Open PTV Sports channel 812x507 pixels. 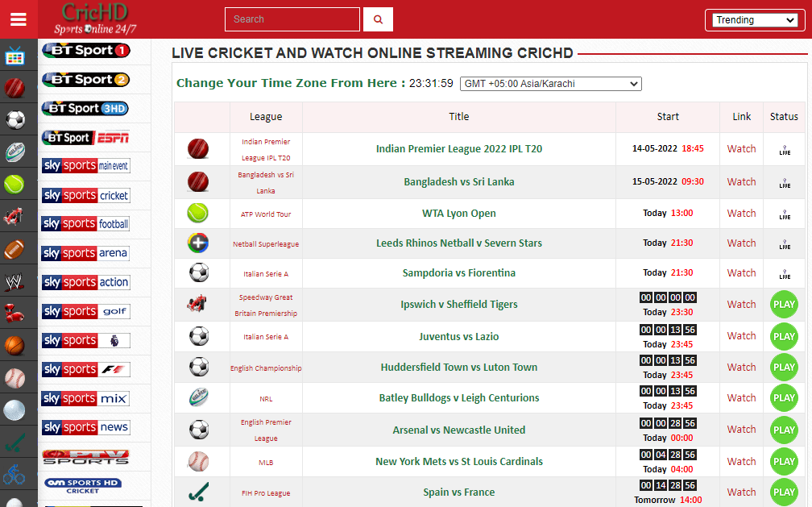(86, 457)
